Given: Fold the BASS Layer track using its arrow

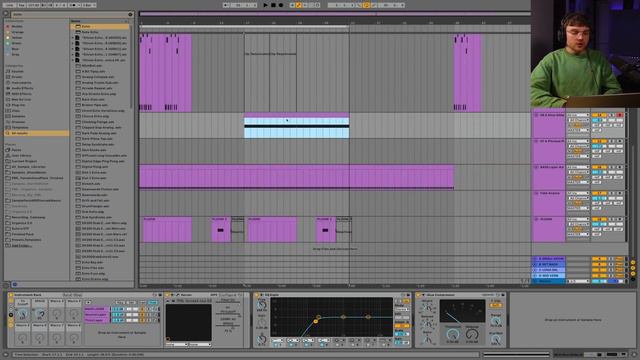Looking at the screenshot, I should (536, 167).
